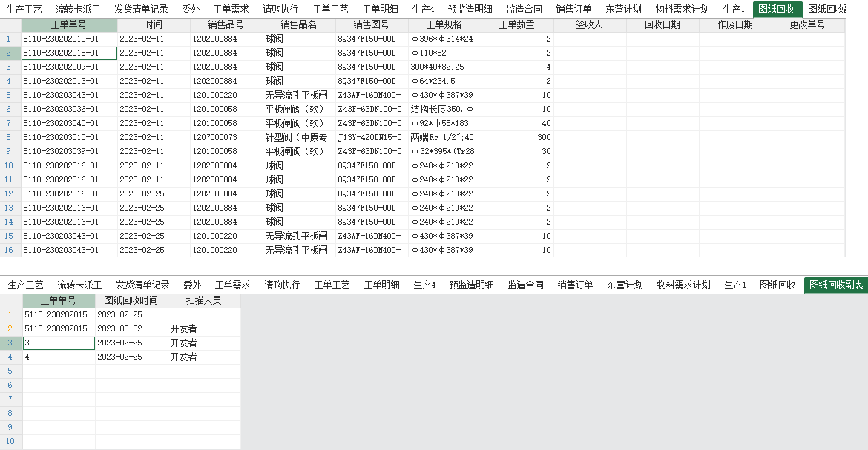Select 工单单号 cell containing 4 in lower sheet
Viewport: 868px width, 450px height.
pos(59,357)
